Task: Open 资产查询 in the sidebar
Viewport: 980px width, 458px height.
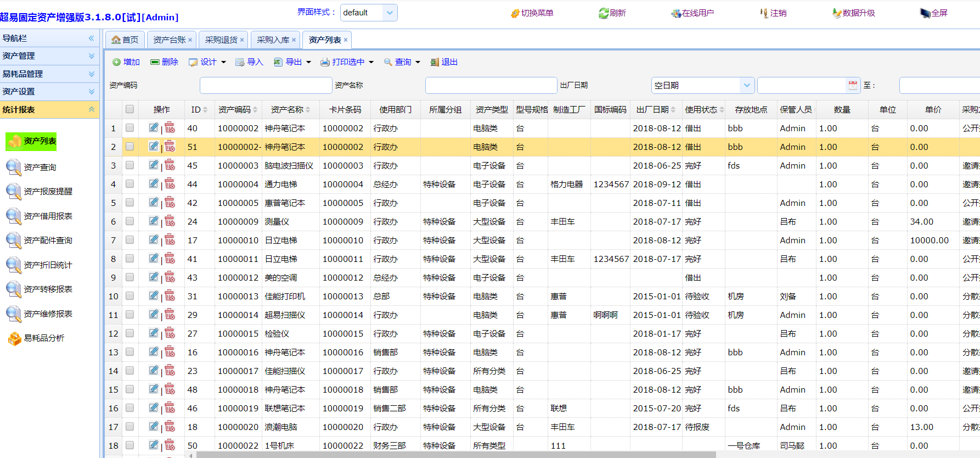Action: click(40, 167)
